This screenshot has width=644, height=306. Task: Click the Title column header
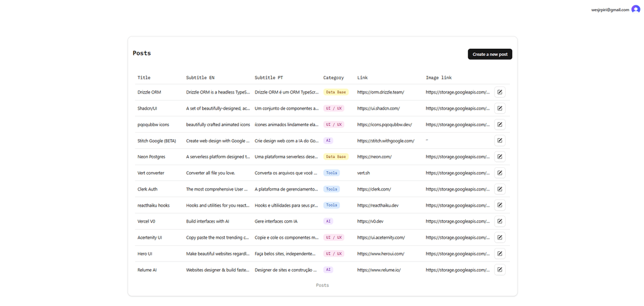click(x=144, y=77)
